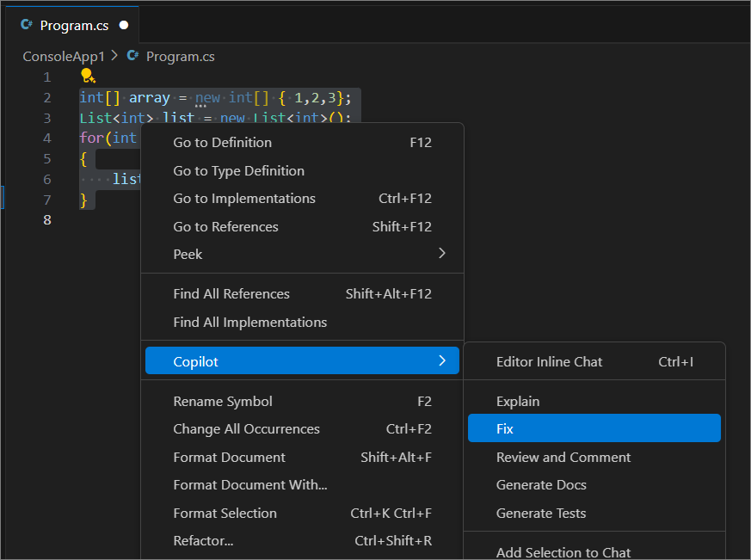Click the closing brace on line 7
The height and width of the screenshot is (560, 751).
[x=83, y=200]
